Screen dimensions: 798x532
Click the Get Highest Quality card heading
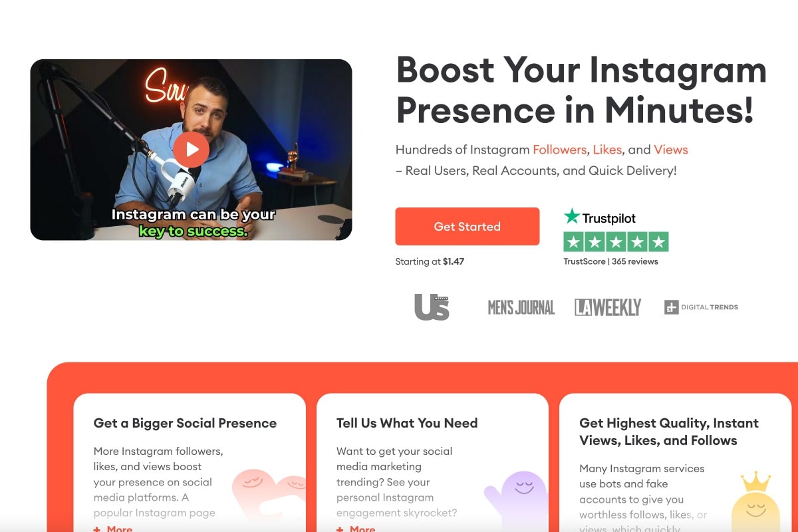[x=669, y=432]
